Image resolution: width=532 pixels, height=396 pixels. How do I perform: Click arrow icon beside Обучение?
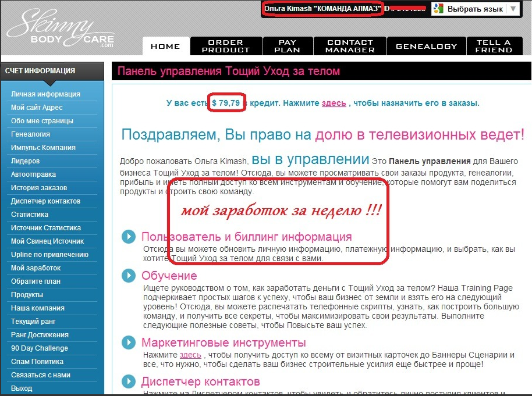(x=129, y=275)
